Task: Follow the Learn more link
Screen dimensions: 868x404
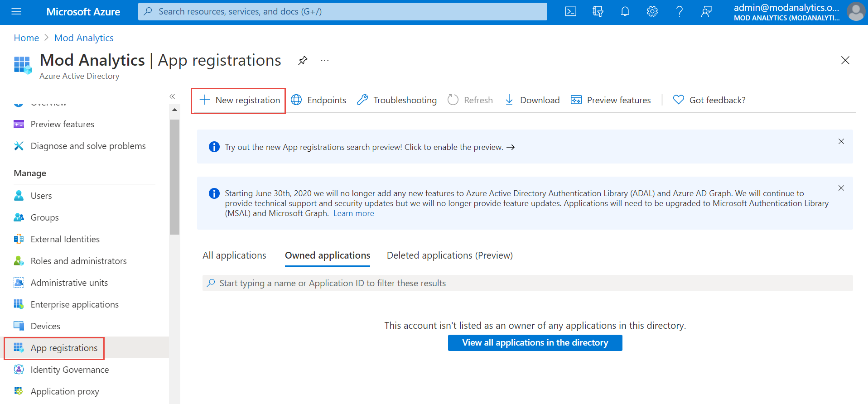Action: point(354,213)
